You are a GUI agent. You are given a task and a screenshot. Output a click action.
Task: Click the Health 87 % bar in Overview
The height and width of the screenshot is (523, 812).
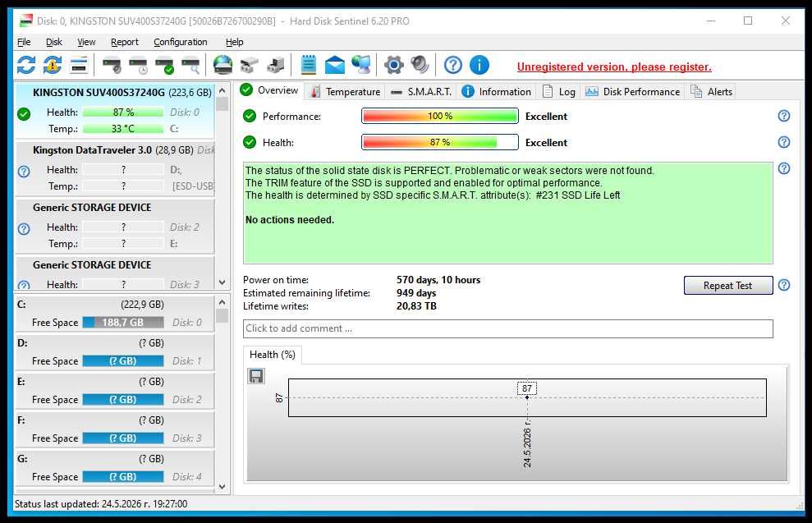tap(439, 142)
